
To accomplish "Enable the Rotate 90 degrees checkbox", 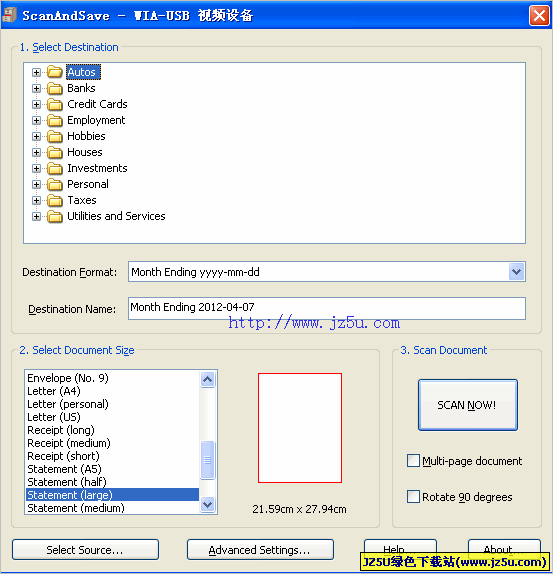I will point(413,497).
